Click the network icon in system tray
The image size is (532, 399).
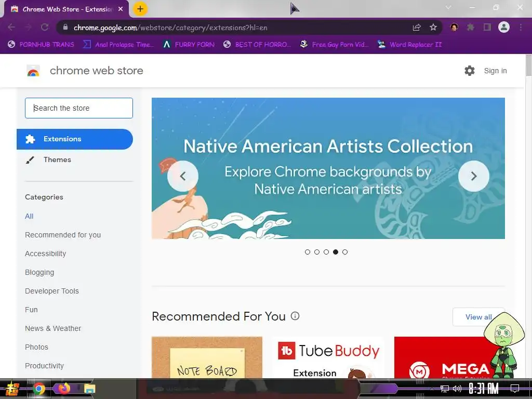pyautogui.click(x=445, y=389)
